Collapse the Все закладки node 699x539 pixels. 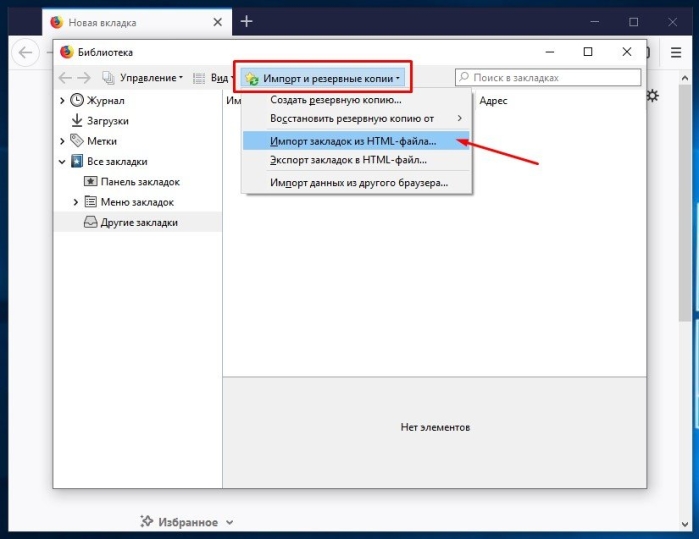[x=62, y=162]
